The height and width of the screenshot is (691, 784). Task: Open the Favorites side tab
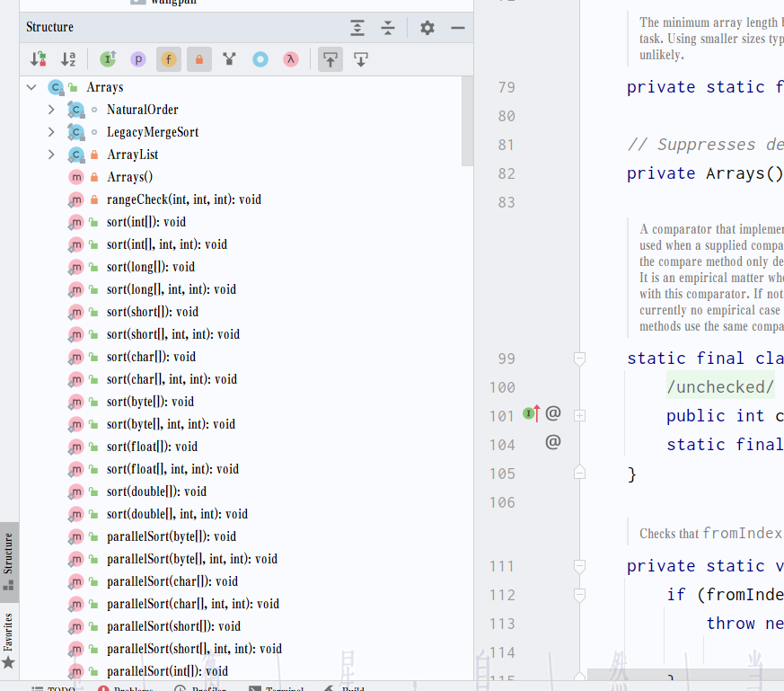click(9, 641)
